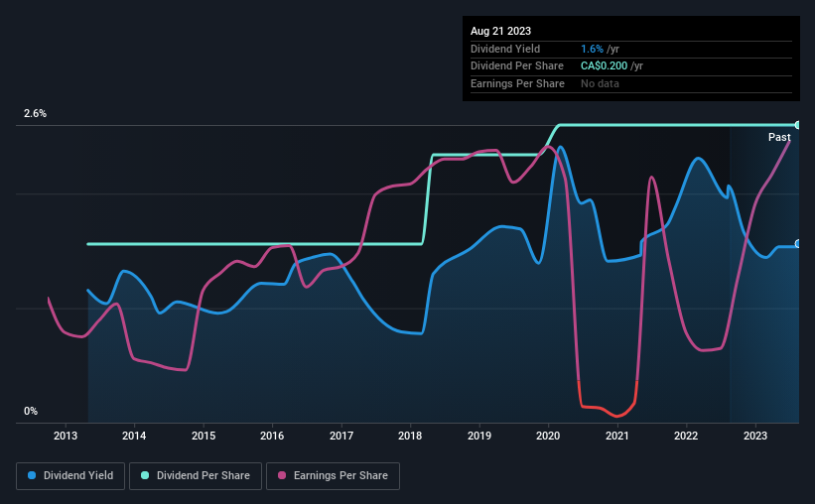Click the 2016 x-axis label
Image resolution: width=815 pixels, height=504 pixels.
pyautogui.click(x=272, y=436)
